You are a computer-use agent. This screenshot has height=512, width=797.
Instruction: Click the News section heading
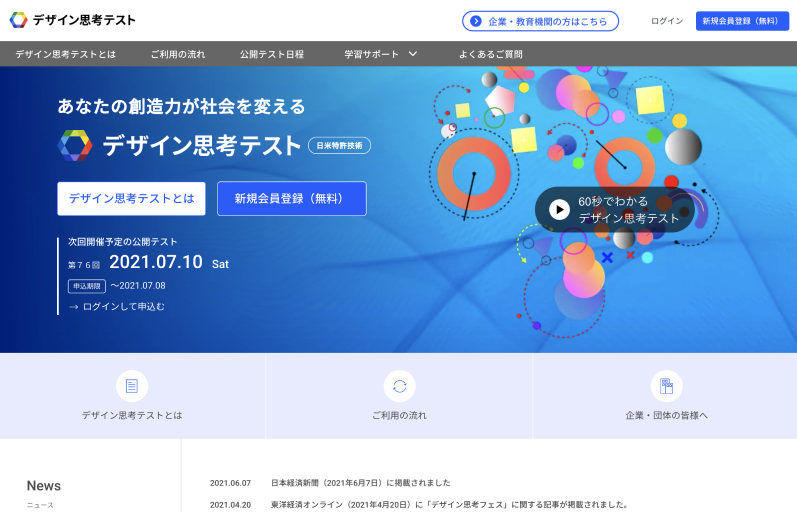pyautogui.click(x=44, y=486)
